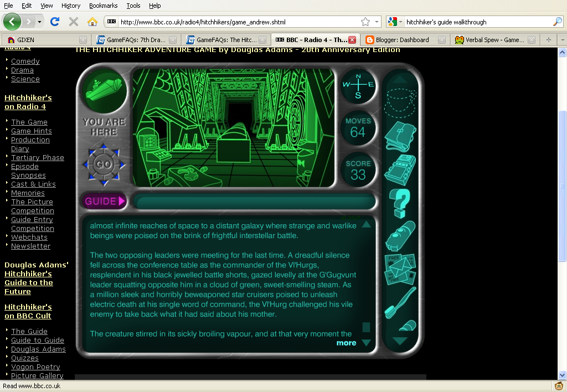The width and height of the screenshot is (567, 392).
Task: Expand the list-all-tabs dropdown arrow
Action: [561, 40]
